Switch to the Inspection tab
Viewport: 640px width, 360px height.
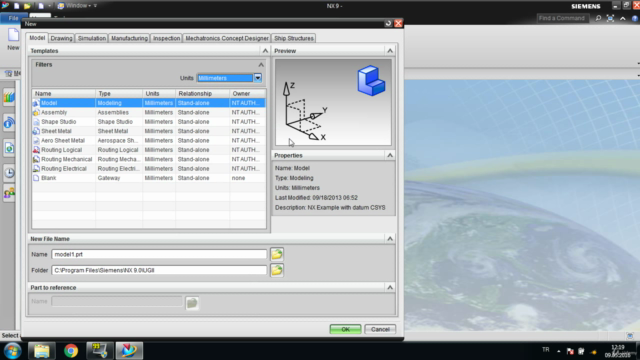click(166, 38)
